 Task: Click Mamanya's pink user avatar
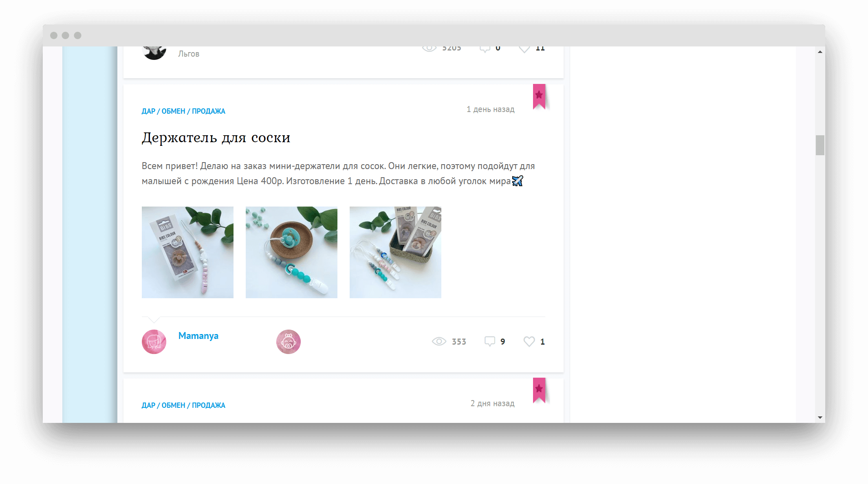point(154,341)
